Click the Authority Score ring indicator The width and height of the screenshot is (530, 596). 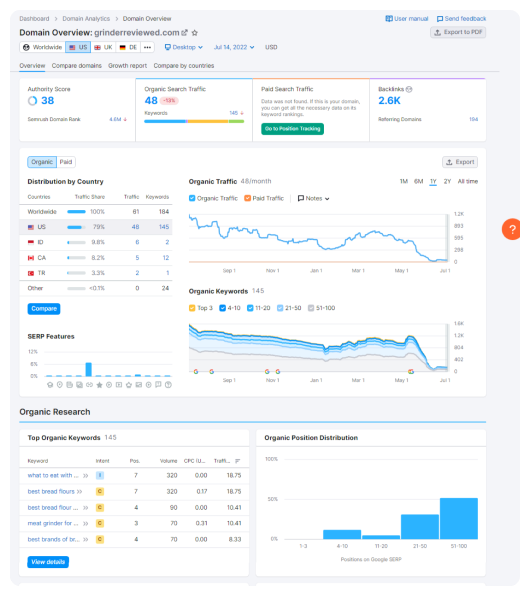point(33,101)
